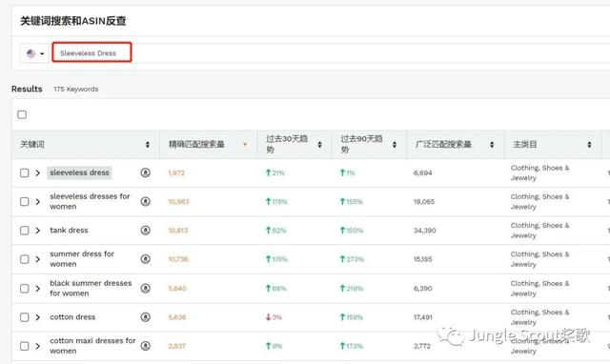
Task: Click the circular icon beside tank dress
Action: (146, 231)
